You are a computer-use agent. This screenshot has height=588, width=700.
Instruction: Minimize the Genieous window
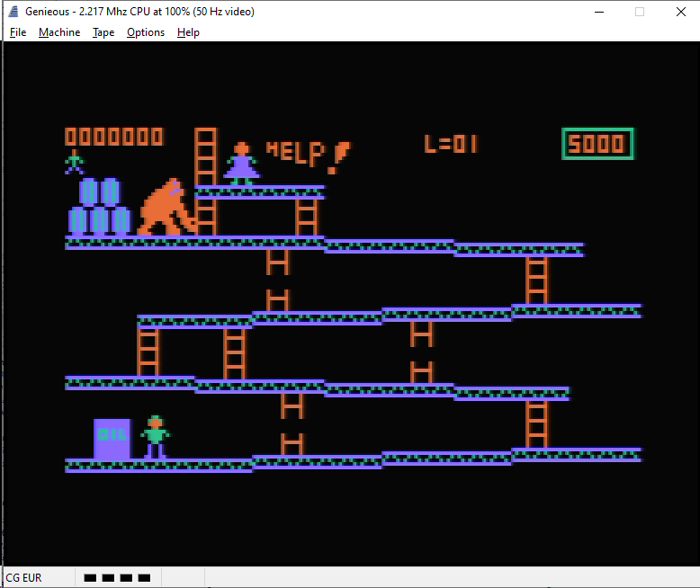599,12
